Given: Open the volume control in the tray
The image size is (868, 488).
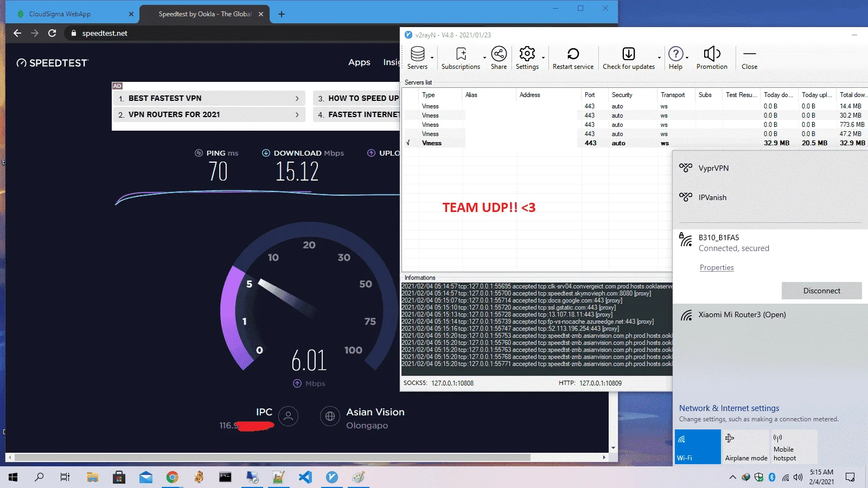Looking at the screenshot, I should (x=798, y=477).
